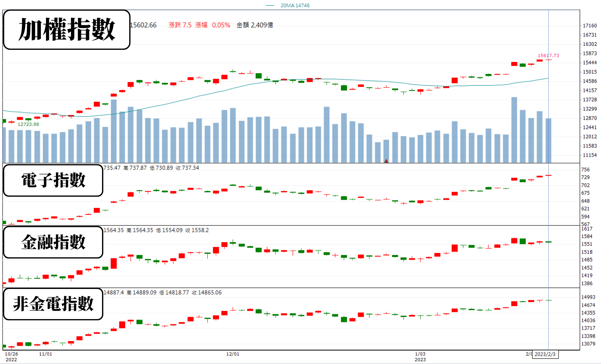Click the 漲幅 0.05% percentage text
Viewport: 601px width, 364px height.
click(212, 25)
